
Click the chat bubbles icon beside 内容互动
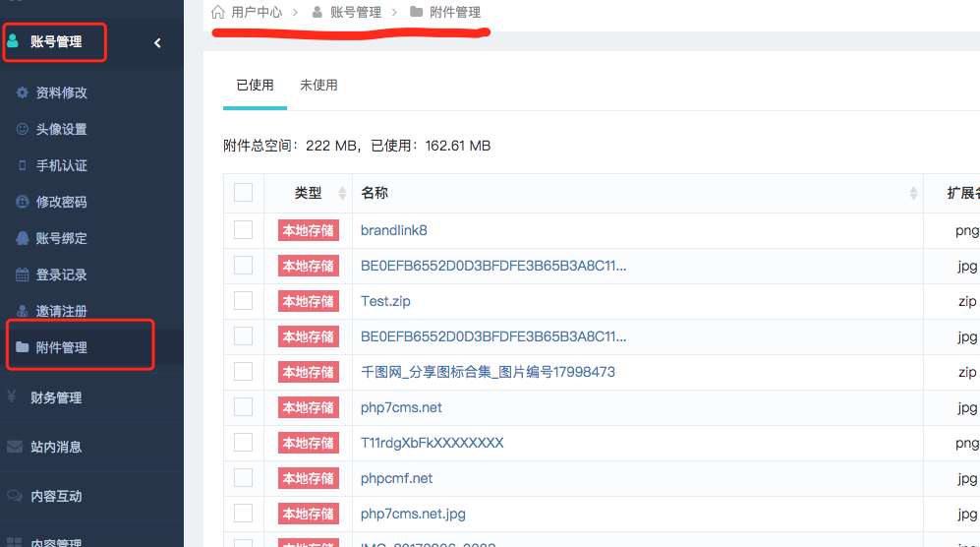point(15,496)
